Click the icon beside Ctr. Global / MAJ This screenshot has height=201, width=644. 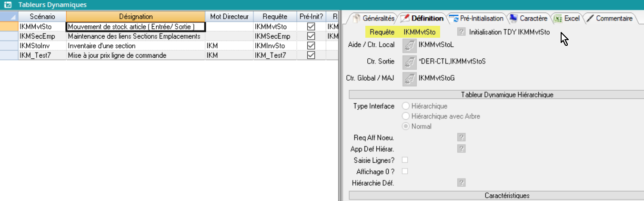click(x=409, y=79)
